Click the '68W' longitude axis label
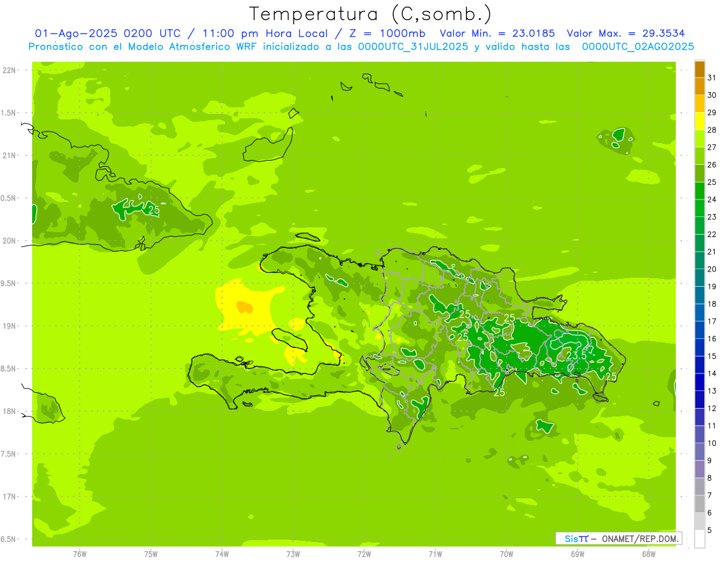This screenshot has width=728, height=562. pos(649,554)
